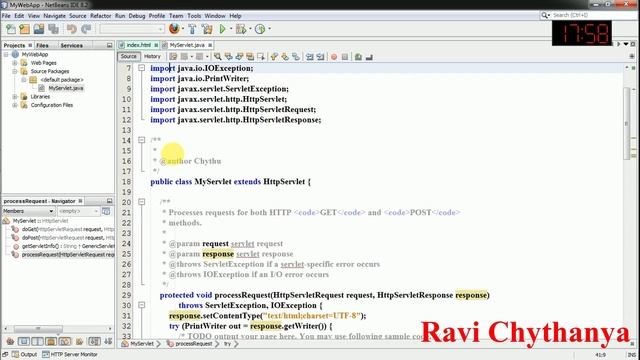Screen dimensions: 640x360
Task: Switch to the Files tab
Action: (x=42, y=45)
